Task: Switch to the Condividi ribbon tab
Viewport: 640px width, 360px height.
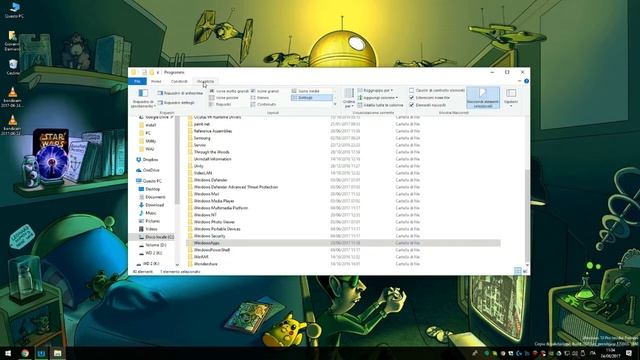Action: tap(179, 81)
